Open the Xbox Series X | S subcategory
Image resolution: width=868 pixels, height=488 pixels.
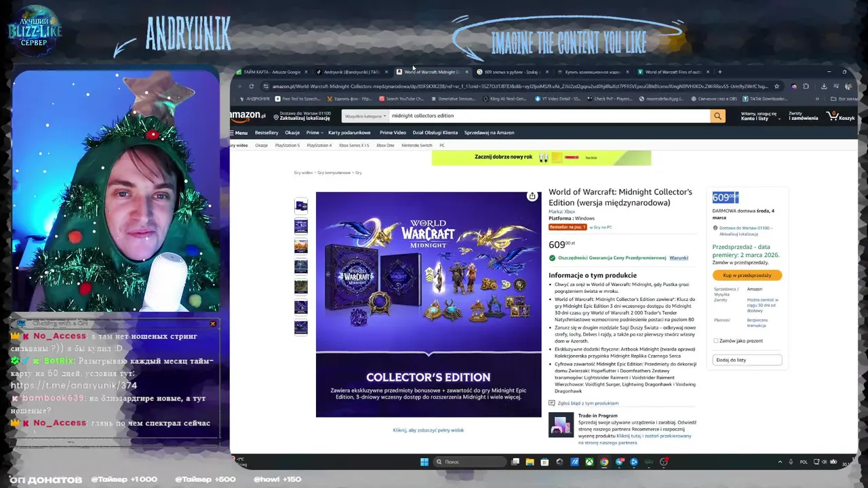pyautogui.click(x=354, y=145)
